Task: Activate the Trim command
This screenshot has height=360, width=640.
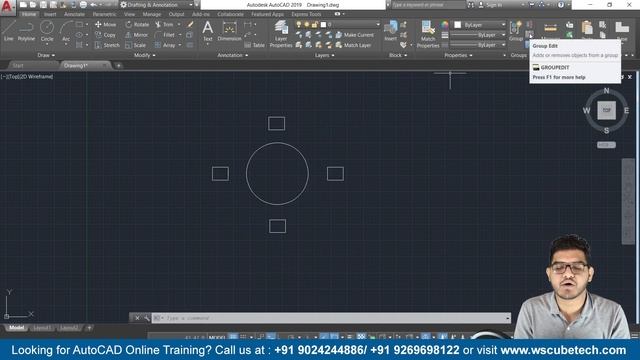Action: point(164,24)
